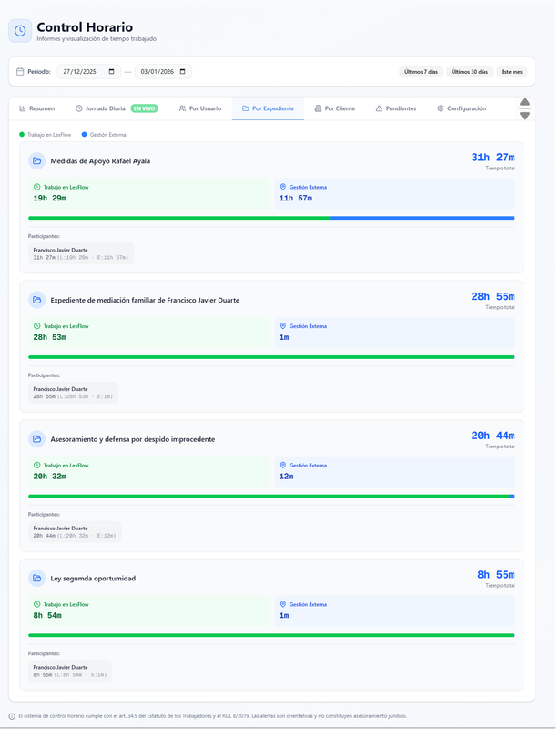Click the 20h 32m LexFlow value
This screenshot has height=729, width=560.
pos(50,476)
